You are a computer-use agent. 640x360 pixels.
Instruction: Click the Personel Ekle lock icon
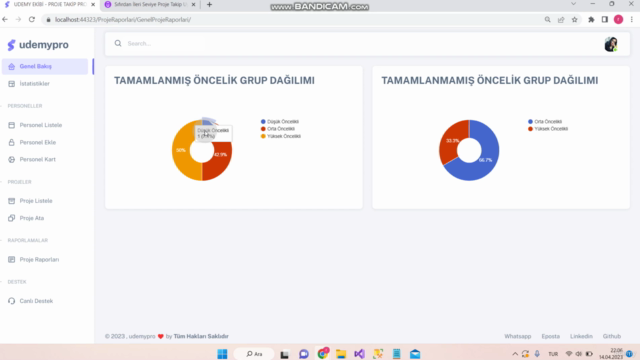tap(11, 142)
